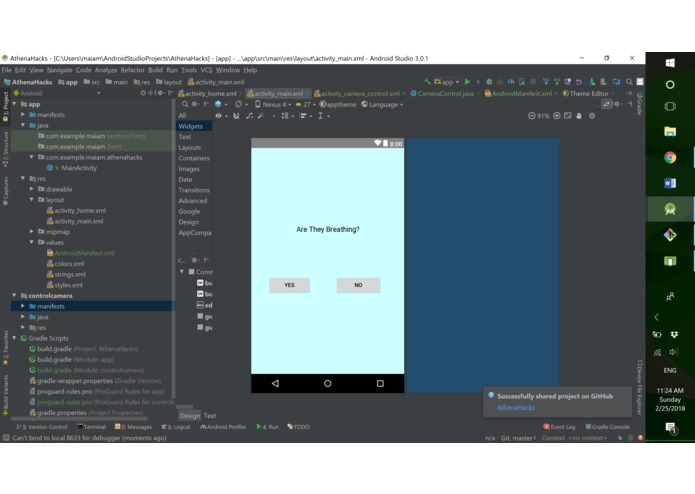Click the Zoom to Fit Screen icon
695x494 pixels.
point(567,116)
